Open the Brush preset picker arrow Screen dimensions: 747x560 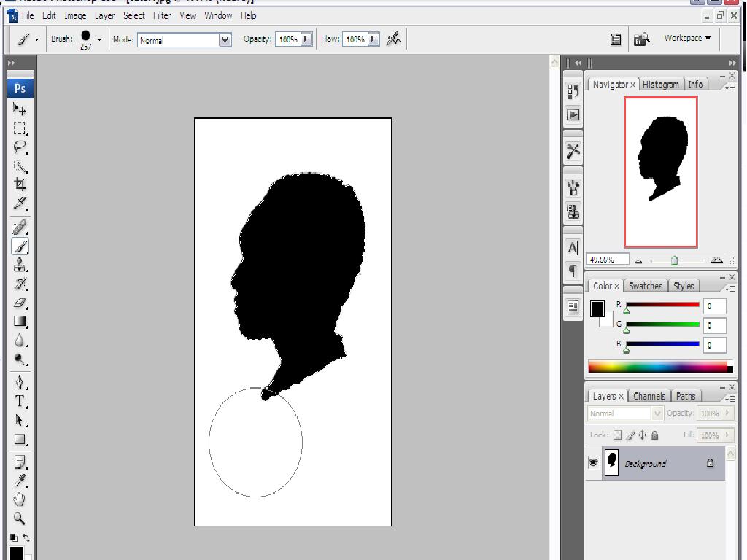pos(99,39)
